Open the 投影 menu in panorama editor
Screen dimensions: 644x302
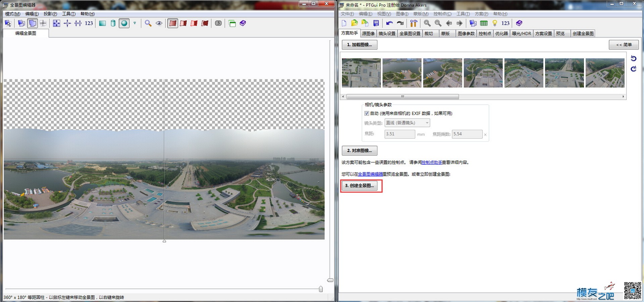click(50, 14)
